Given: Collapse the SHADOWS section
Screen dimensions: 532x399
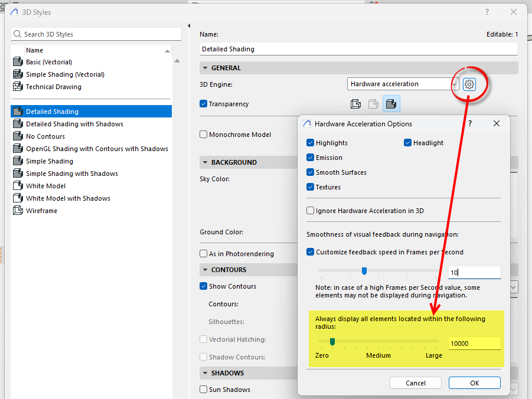Looking at the screenshot, I should [x=205, y=373].
